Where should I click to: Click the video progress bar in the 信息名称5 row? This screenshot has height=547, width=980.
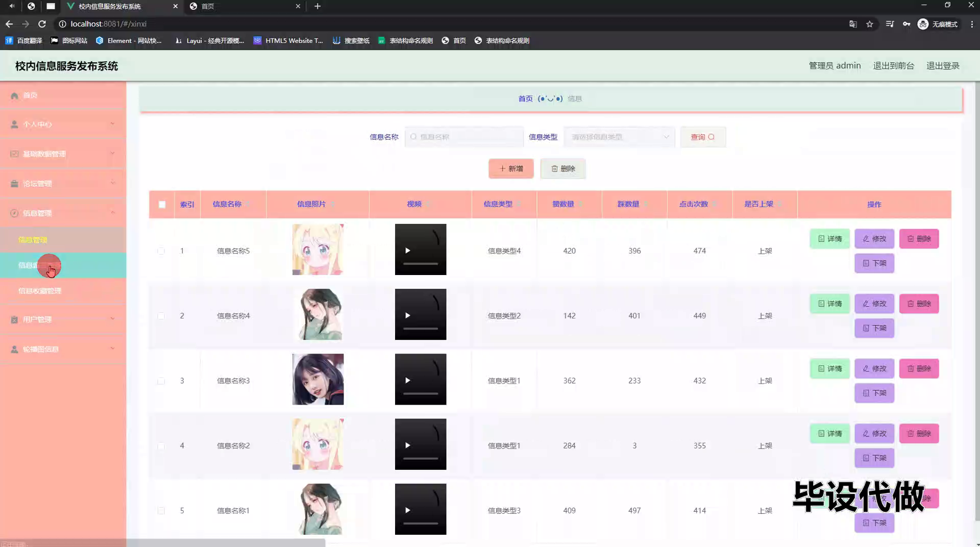point(421,264)
